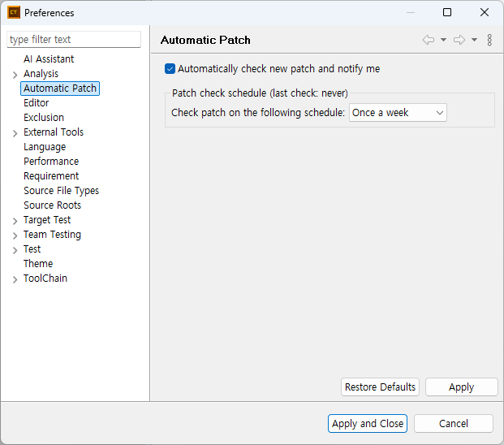Screen dimensions: 504x445
Task: Click the CT application icon in title bar
Action: [x=14, y=12]
